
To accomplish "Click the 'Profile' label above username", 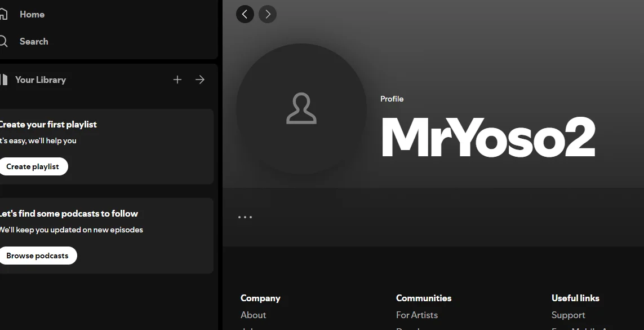I will pos(392,99).
